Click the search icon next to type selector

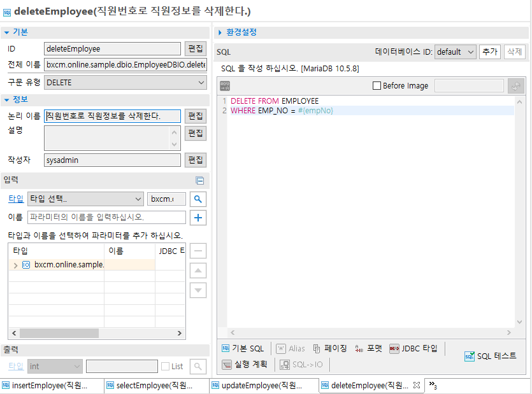coord(198,199)
